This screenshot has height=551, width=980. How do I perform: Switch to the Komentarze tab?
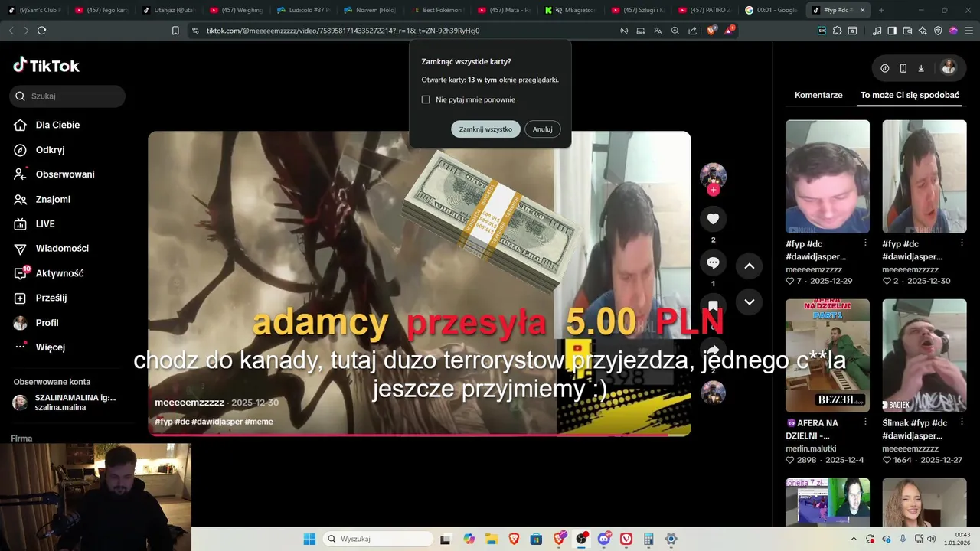pyautogui.click(x=818, y=95)
